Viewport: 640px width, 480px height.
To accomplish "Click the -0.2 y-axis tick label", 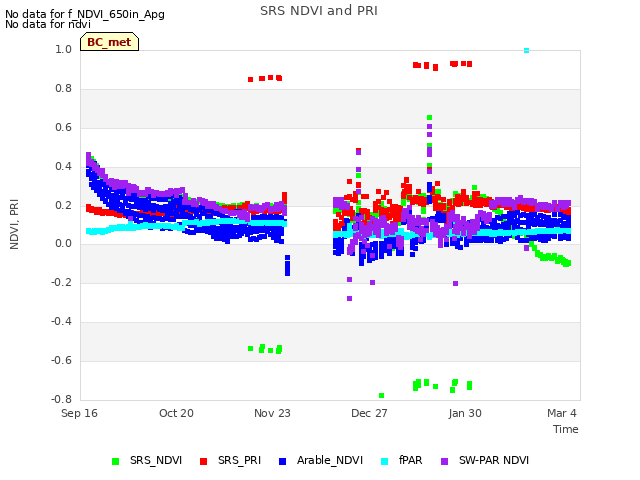I will (61, 282).
